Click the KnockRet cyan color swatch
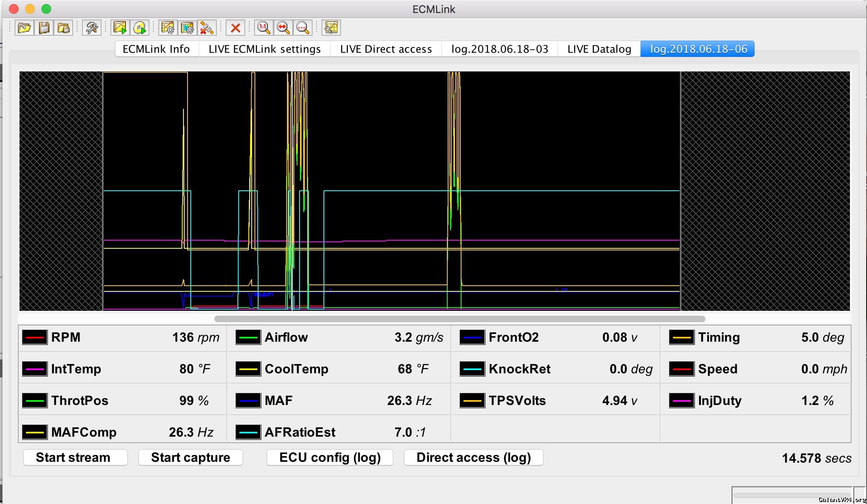Viewport: 867px width, 504px height. pos(472,369)
